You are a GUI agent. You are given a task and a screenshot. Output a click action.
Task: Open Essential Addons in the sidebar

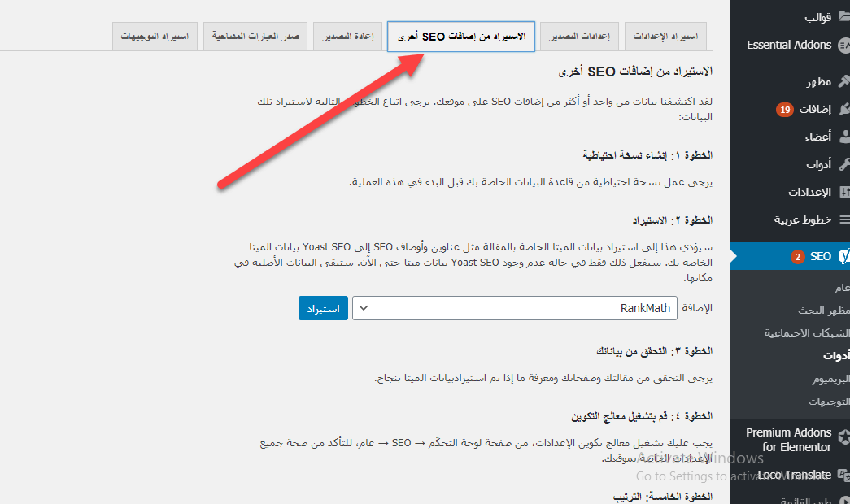click(x=789, y=45)
